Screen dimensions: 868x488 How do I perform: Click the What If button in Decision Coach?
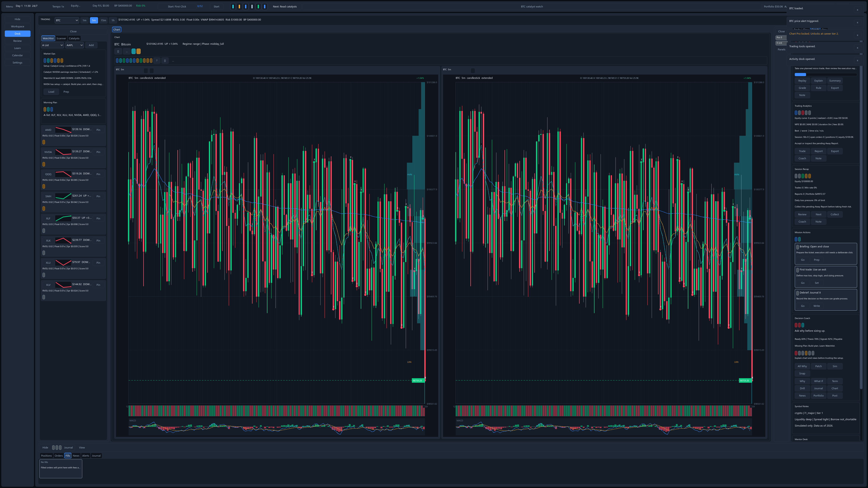click(x=818, y=381)
